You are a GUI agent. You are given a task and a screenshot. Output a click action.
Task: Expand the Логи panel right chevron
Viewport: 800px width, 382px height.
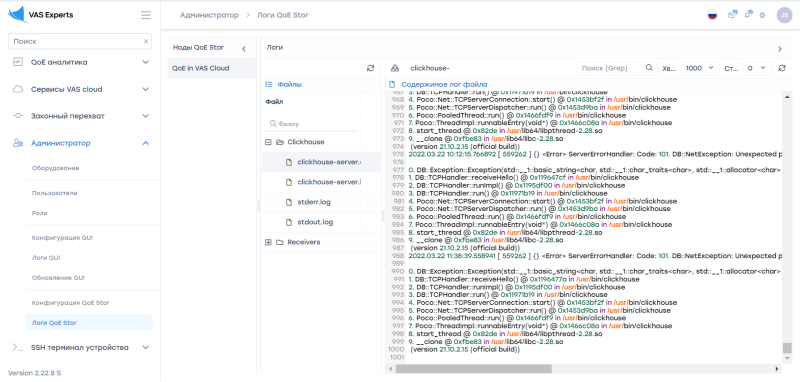click(x=780, y=49)
